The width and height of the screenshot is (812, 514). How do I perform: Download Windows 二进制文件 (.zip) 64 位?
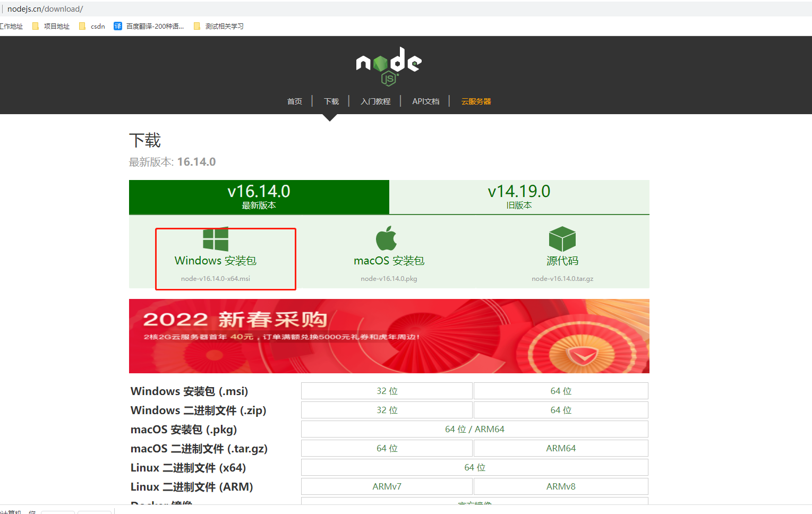pos(561,410)
